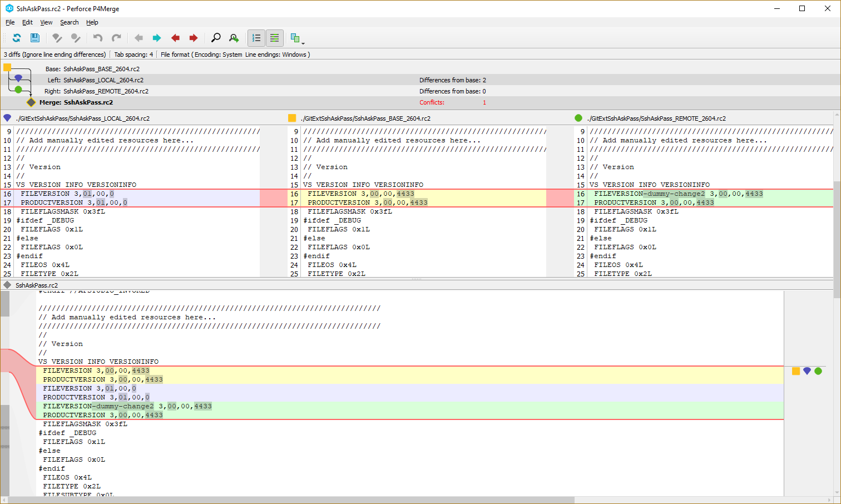This screenshot has width=841, height=504.
Task: Open the File menu
Action: pos(10,22)
